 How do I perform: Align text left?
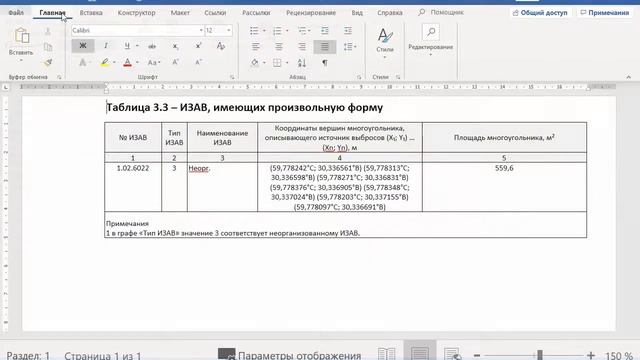pyautogui.click(x=256, y=47)
